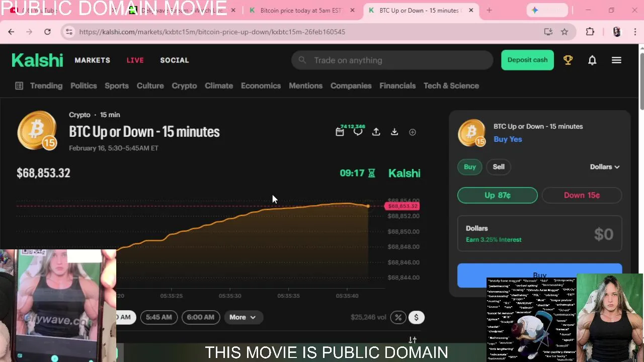Open the Financials category
This screenshot has height=362, width=644.
point(397,86)
